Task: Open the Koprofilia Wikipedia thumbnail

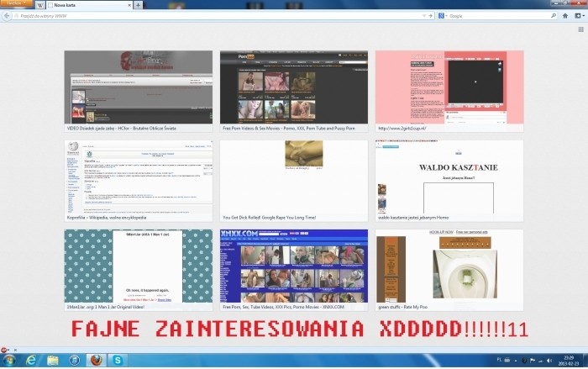Action: tap(139, 177)
